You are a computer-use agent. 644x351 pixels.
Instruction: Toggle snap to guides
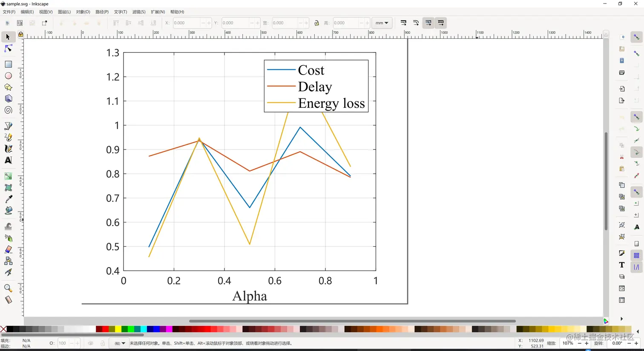(x=636, y=268)
